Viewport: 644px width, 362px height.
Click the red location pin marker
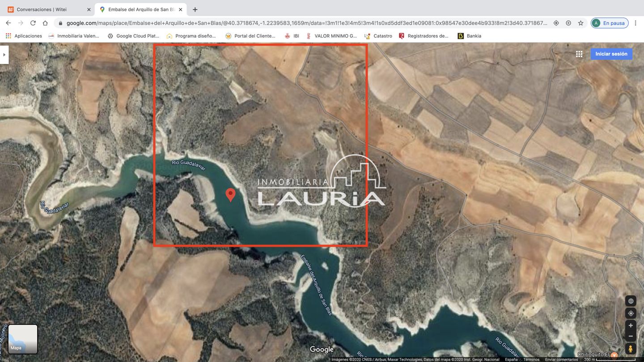tap(230, 195)
